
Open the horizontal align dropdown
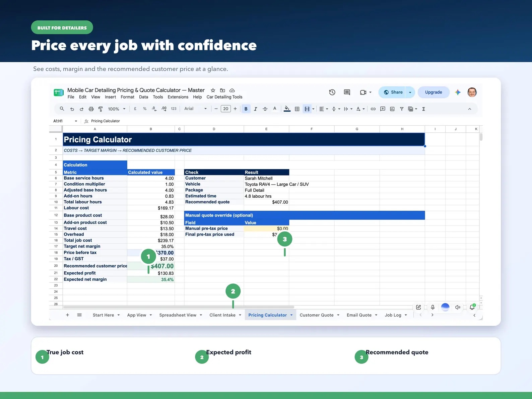point(324,109)
